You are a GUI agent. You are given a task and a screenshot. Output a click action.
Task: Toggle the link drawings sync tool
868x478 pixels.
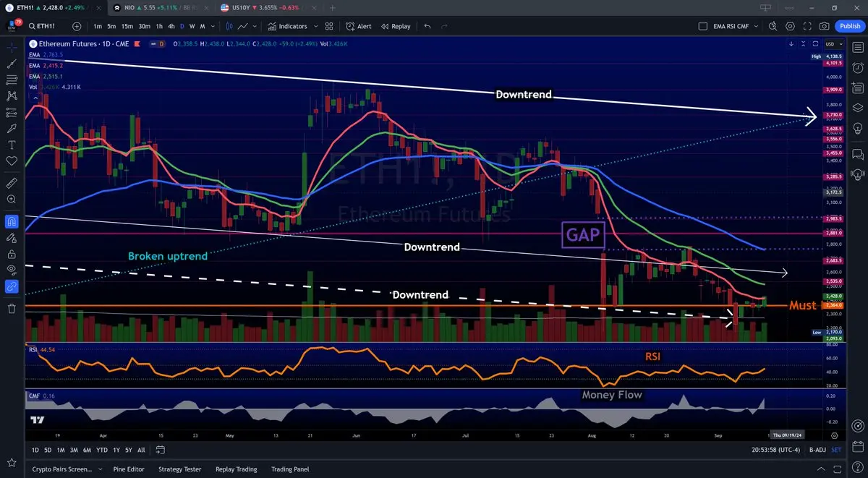click(12, 286)
